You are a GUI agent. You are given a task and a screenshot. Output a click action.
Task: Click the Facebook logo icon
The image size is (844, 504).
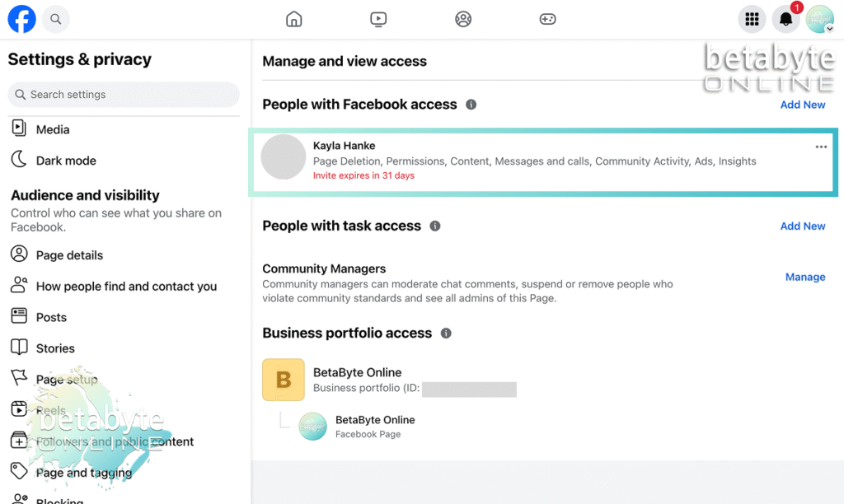[x=21, y=19]
